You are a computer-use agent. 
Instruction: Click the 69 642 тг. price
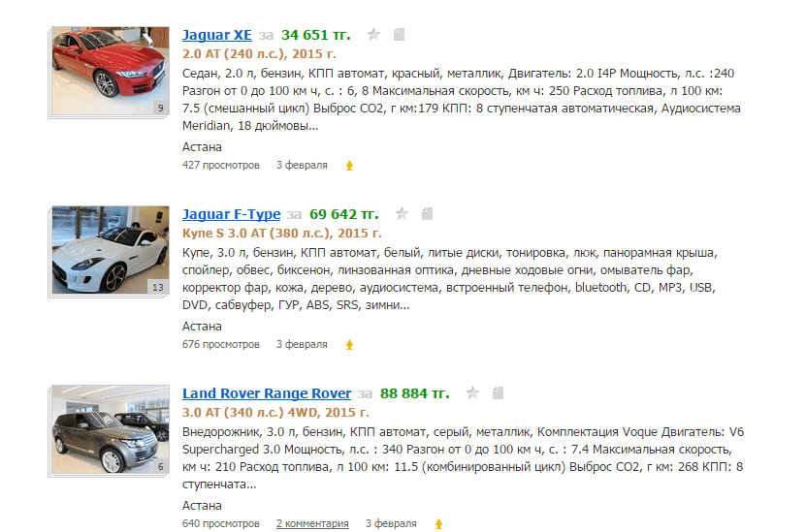(x=344, y=214)
